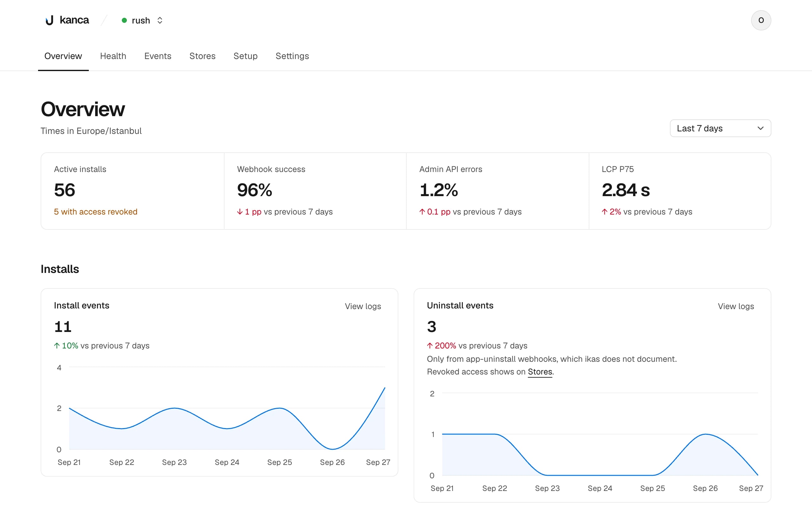Screen dimensions: 812x523
Task: Open the Stores tab
Action: [x=202, y=56]
